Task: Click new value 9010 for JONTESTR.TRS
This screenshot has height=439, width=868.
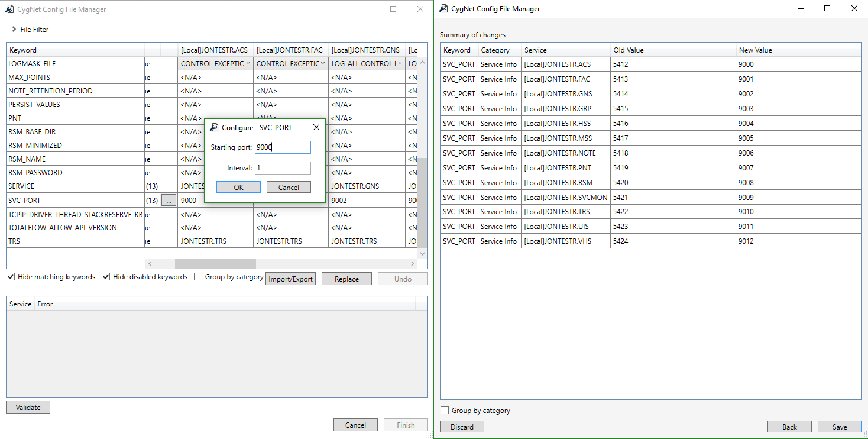Action: (x=799, y=212)
